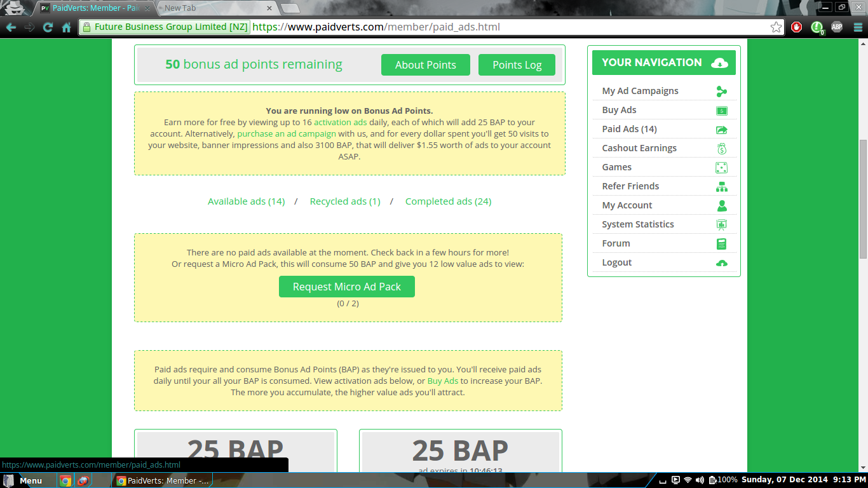Image resolution: width=868 pixels, height=488 pixels.
Task: Click the System Statistics presentation icon
Action: (721, 225)
